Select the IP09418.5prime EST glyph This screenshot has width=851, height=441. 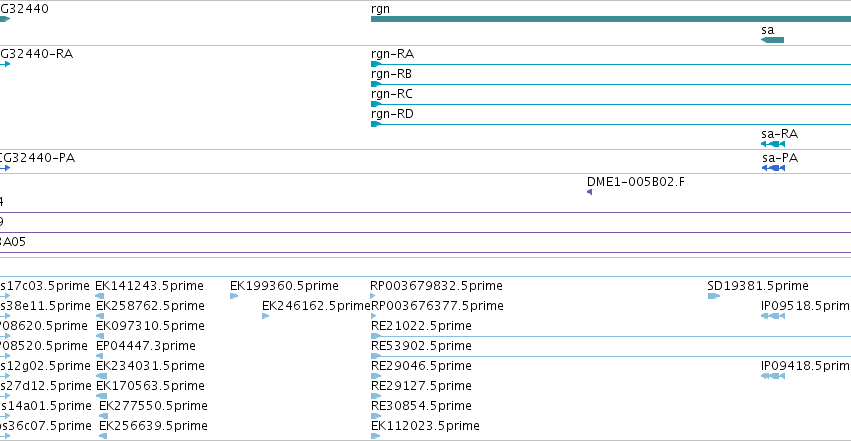point(773,376)
